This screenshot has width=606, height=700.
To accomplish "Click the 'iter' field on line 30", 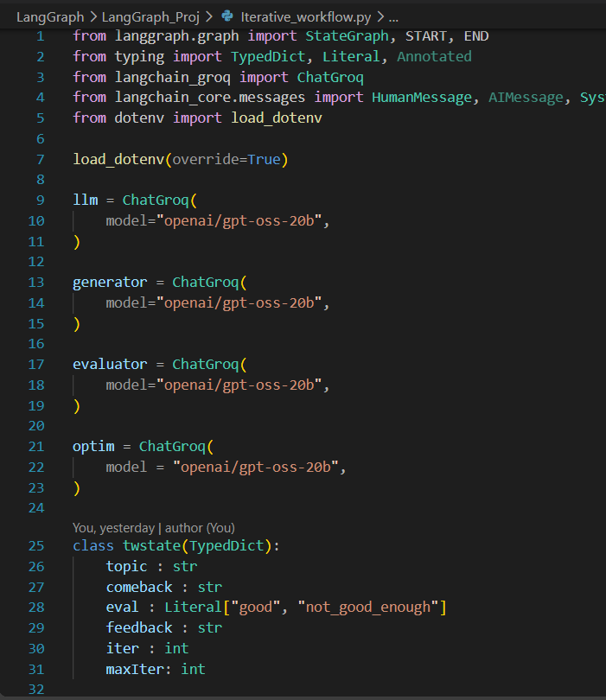I will tap(123, 649).
